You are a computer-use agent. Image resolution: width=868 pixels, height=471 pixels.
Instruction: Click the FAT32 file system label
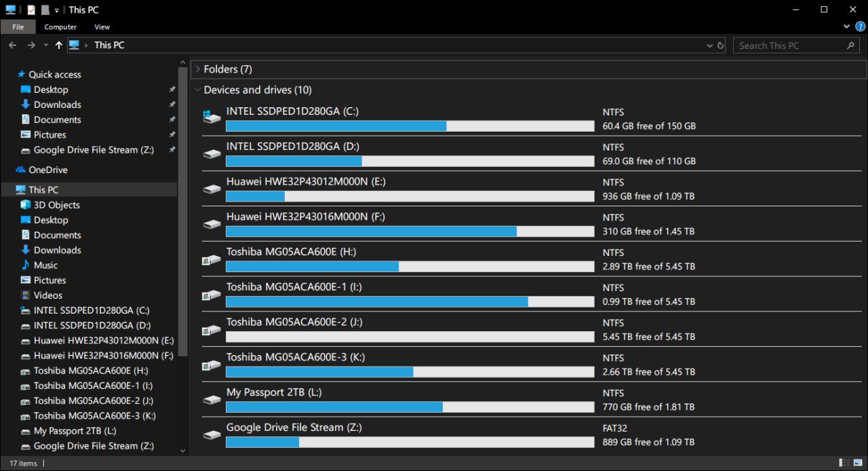[615, 428]
